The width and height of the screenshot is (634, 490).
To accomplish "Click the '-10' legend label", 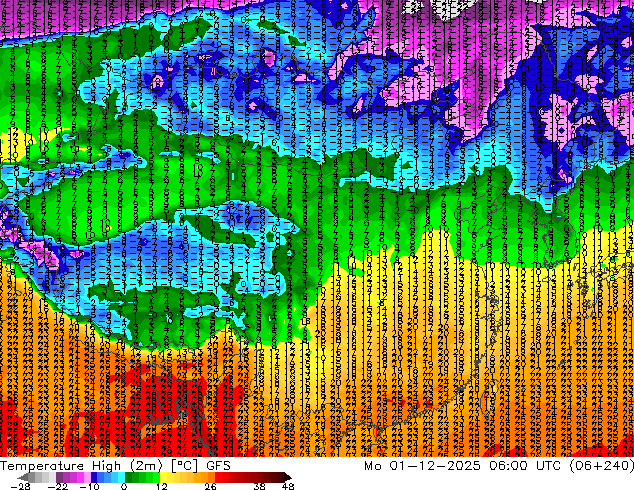I will 89,486.
